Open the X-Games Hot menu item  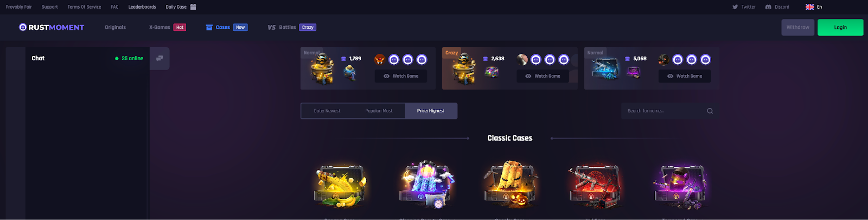point(167,27)
